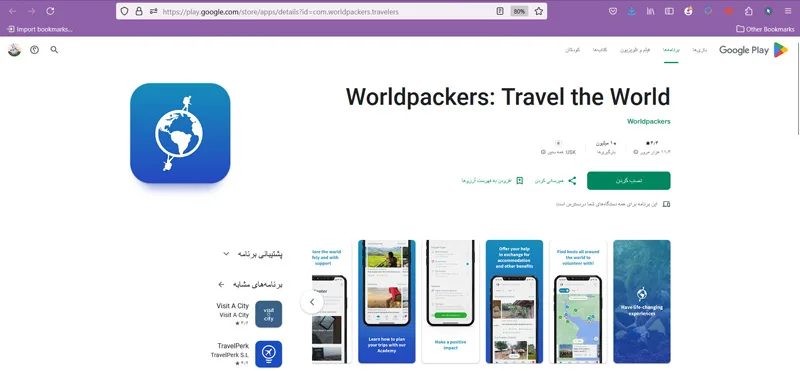Open the Worldpackers developer link
The image size is (800, 371).
[x=648, y=121]
